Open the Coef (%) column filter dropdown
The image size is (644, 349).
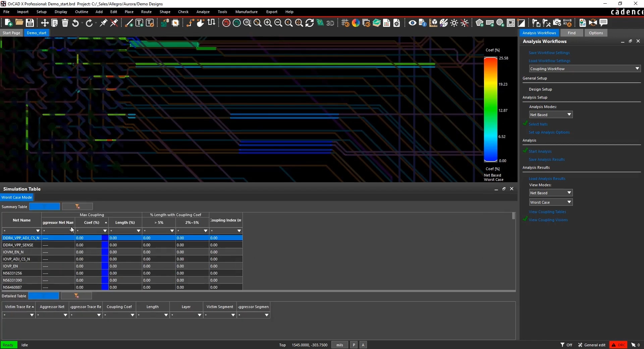105,231
